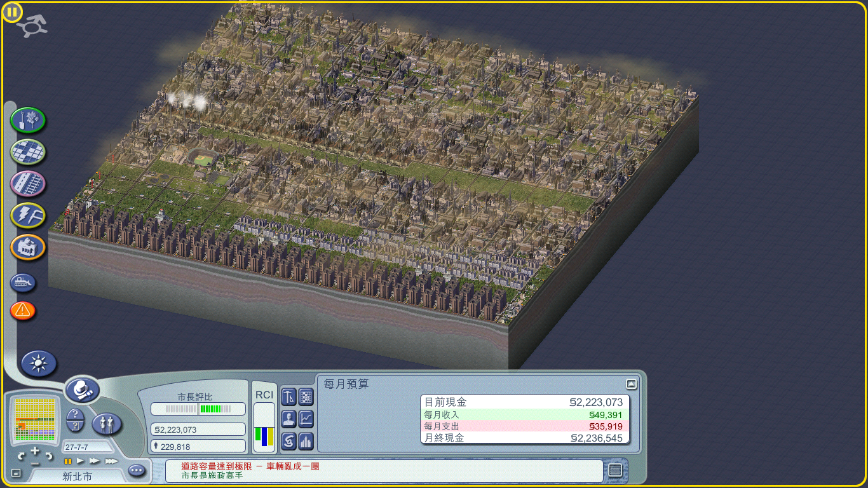Click the city funds value in the status panel
868x488 pixels.
point(198,430)
